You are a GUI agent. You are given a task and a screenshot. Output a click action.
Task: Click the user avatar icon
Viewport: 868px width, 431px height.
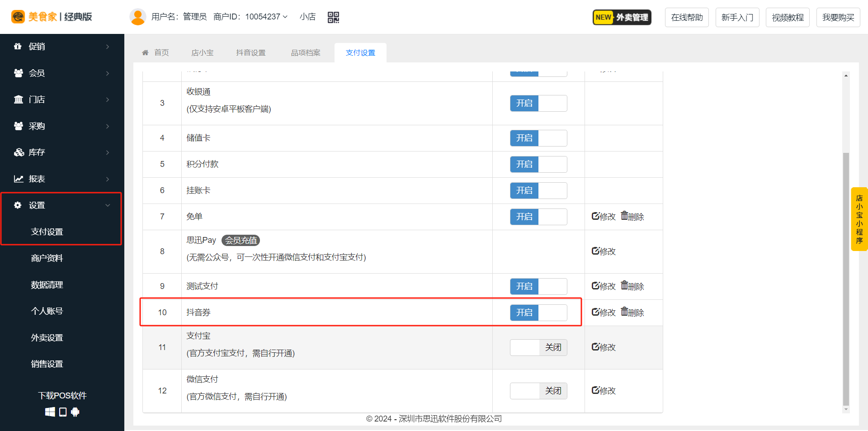pyautogui.click(x=137, y=17)
